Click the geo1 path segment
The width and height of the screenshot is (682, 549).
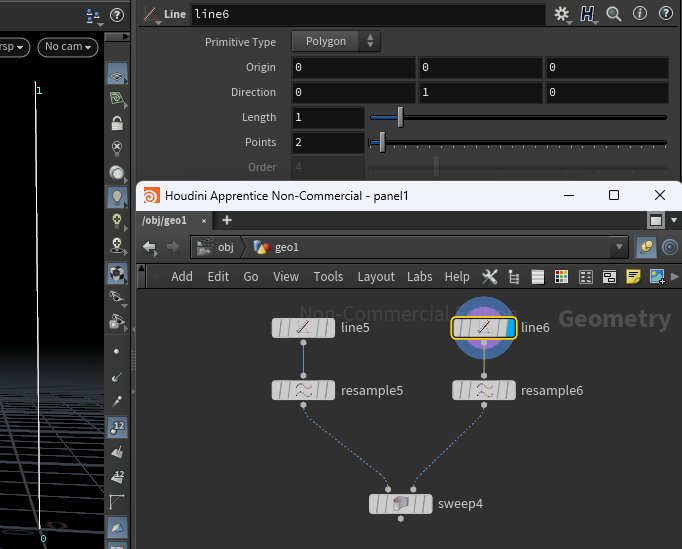pos(276,247)
